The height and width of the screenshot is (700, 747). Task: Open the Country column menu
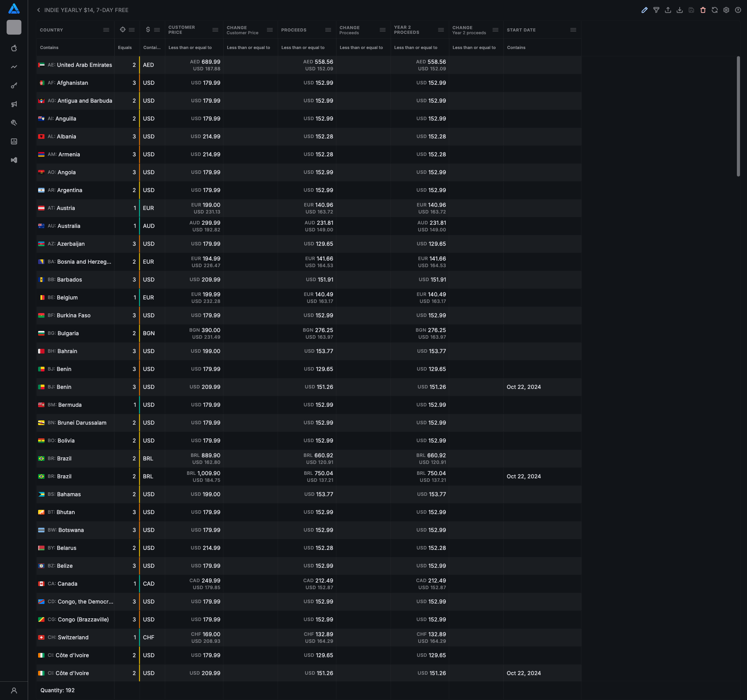(106, 30)
